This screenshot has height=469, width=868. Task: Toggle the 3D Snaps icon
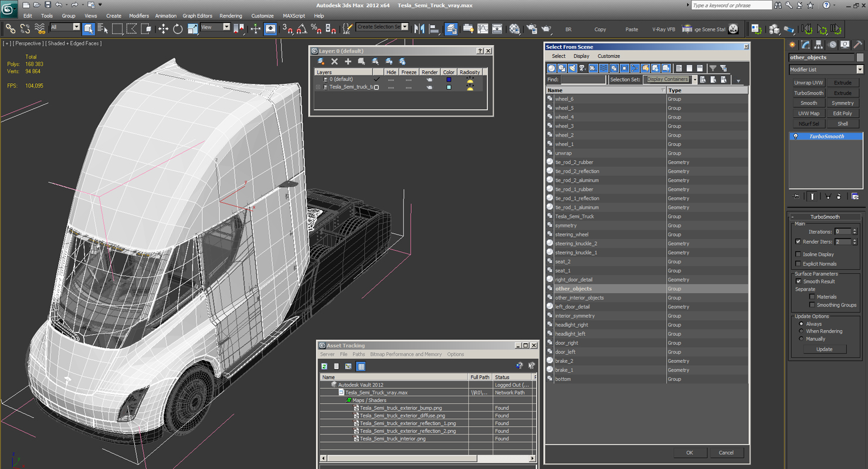point(287,28)
